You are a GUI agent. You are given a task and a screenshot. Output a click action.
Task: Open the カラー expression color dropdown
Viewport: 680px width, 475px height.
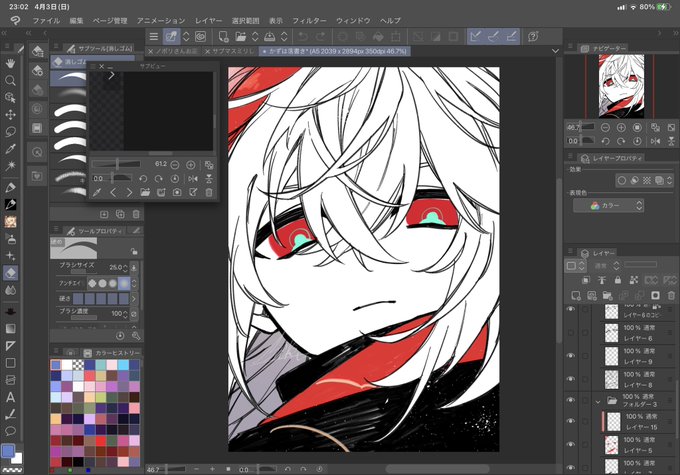point(608,206)
